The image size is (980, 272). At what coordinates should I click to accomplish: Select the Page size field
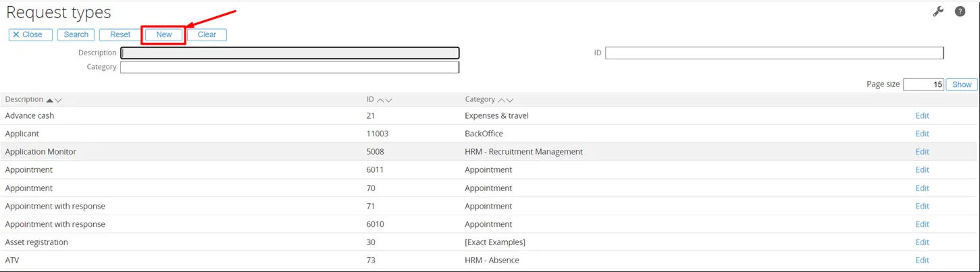[x=923, y=84]
